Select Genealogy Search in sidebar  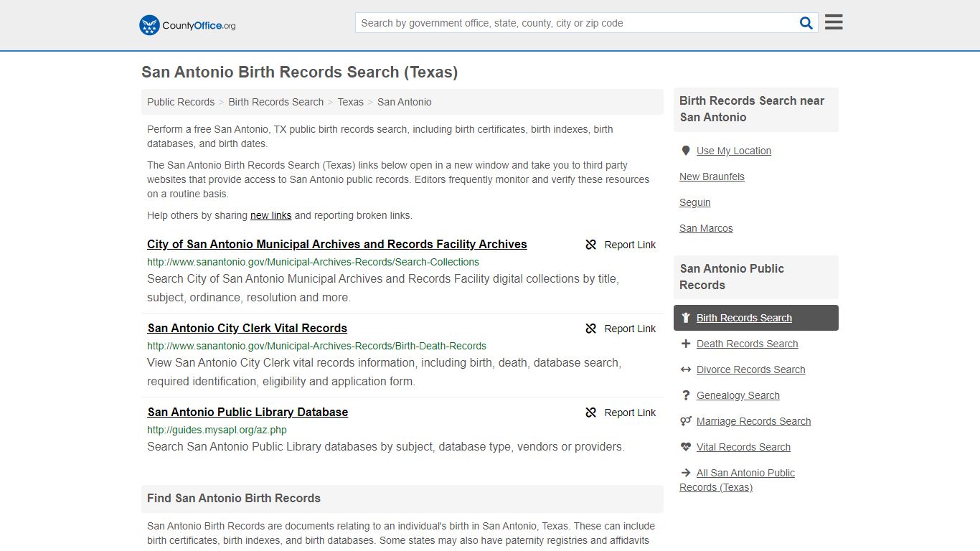click(x=738, y=395)
